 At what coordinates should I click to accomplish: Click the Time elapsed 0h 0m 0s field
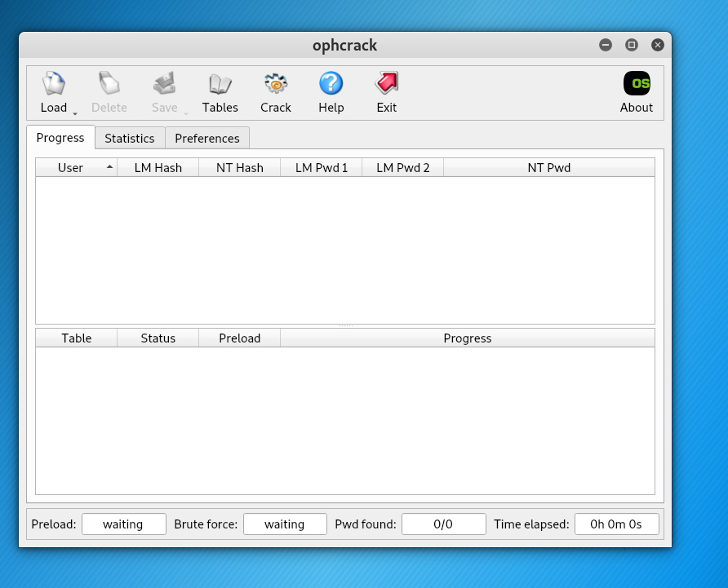(616, 524)
